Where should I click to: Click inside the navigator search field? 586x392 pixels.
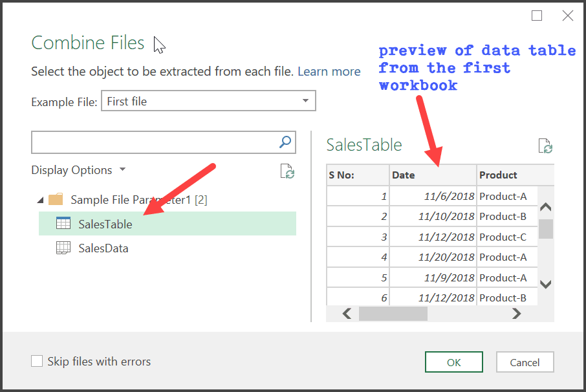(154, 142)
